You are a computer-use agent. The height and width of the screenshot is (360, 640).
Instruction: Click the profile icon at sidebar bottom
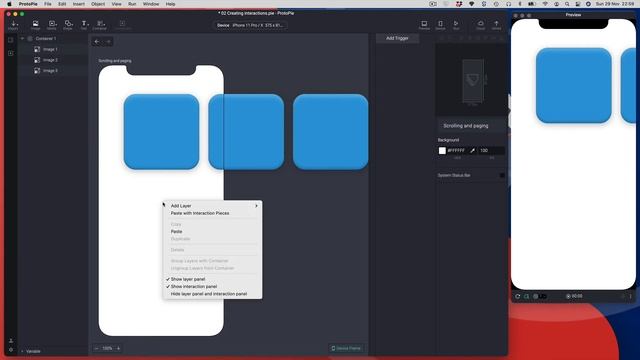11,340
